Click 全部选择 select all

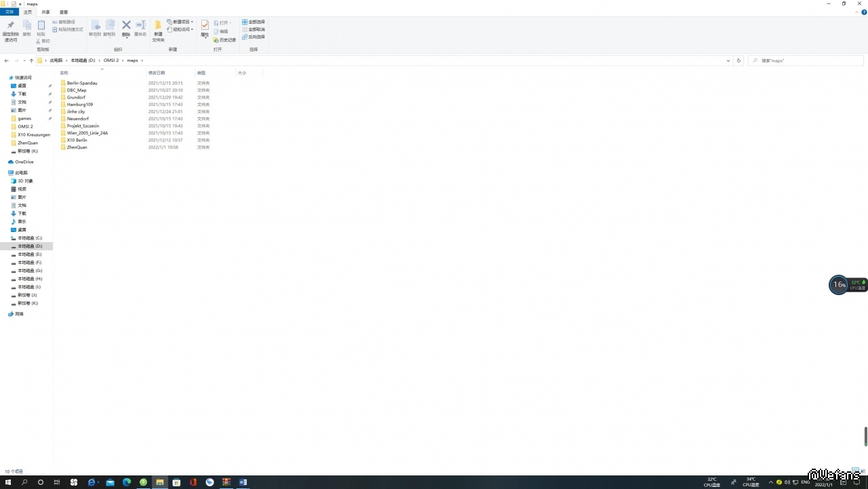[253, 22]
